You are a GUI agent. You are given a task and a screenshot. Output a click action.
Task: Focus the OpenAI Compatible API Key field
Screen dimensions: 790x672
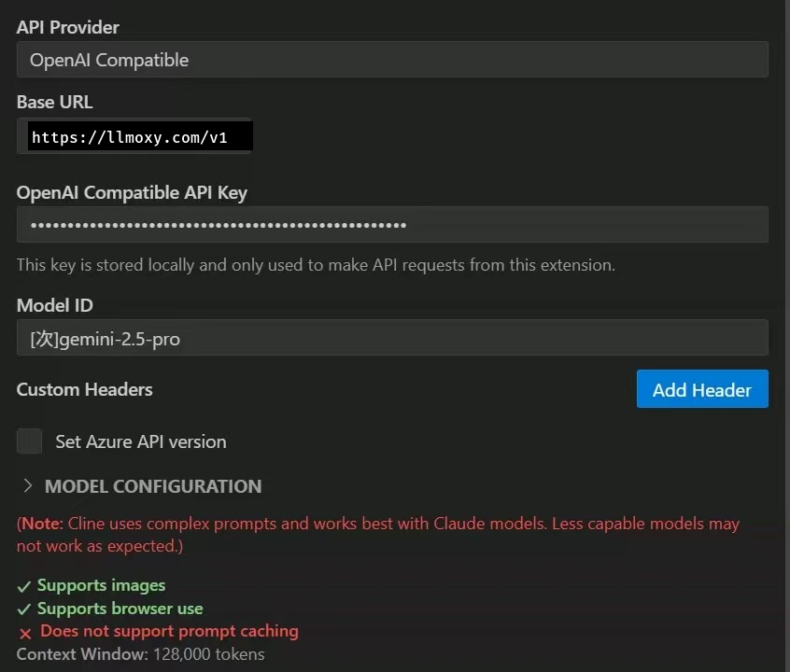pyautogui.click(x=392, y=225)
